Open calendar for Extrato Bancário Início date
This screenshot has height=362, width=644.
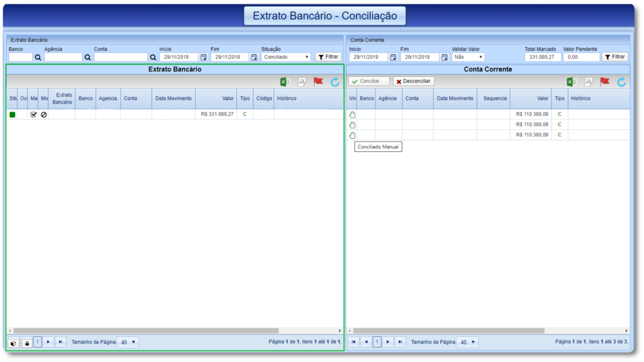point(203,57)
